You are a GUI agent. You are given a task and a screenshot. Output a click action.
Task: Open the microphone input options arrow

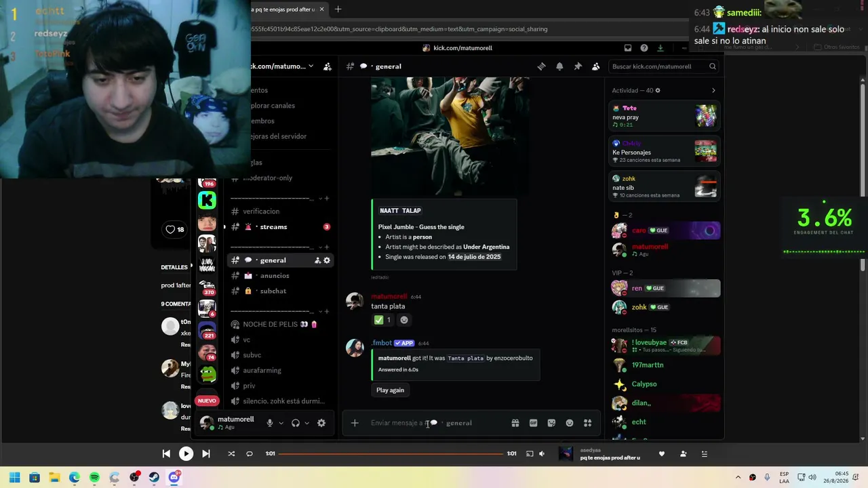pos(281,423)
